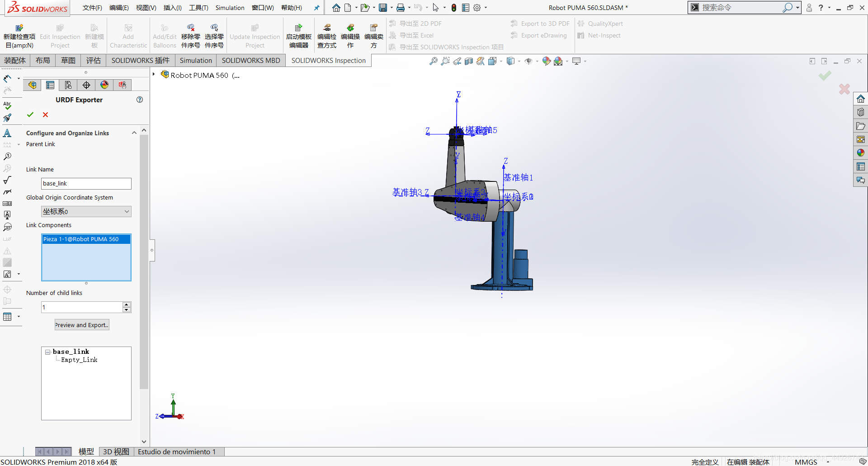This screenshot has width=868, height=466.
Task: Decrease Number of child links stepper
Action: [127, 310]
